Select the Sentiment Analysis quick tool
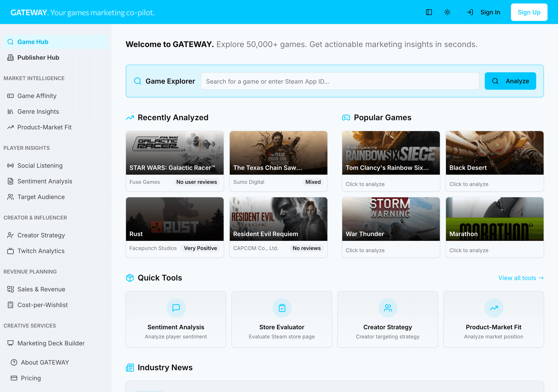Image resolution: width=558 pixels, height=392 pixels. point(176,319)
